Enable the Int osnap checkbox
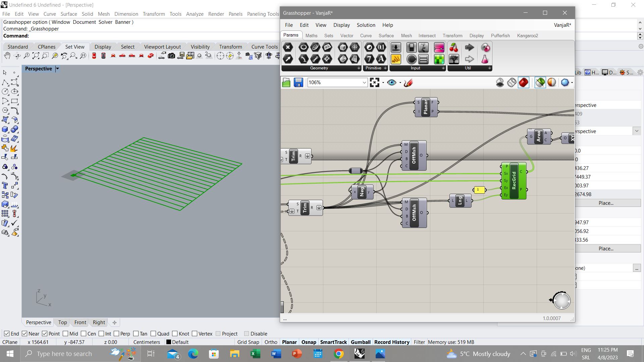 click(x=101, y=334)
